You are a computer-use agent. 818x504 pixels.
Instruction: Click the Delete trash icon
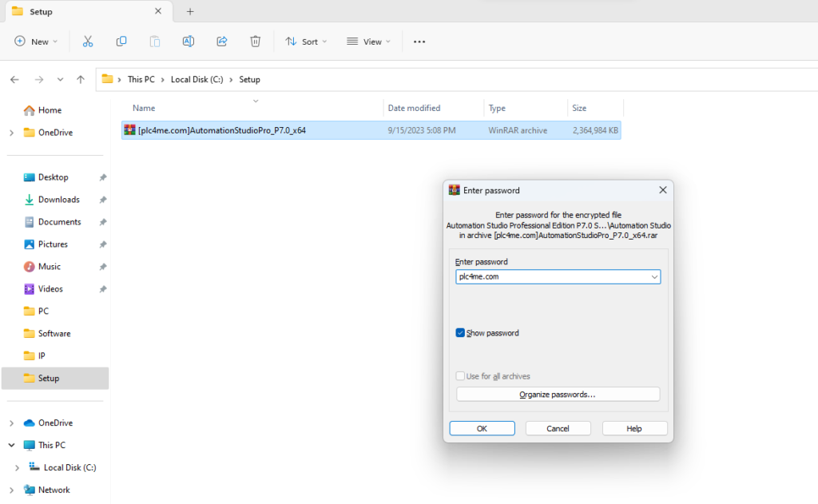point(256,42)
